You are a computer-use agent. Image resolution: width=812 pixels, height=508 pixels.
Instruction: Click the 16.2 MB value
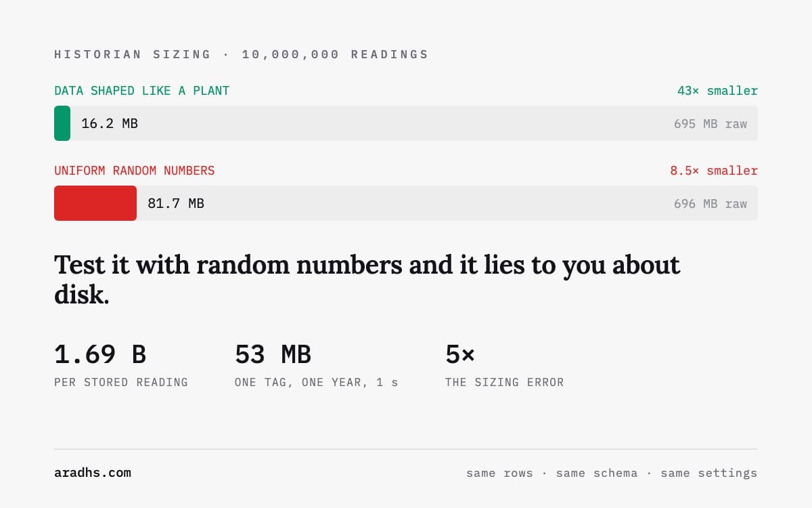110,123
